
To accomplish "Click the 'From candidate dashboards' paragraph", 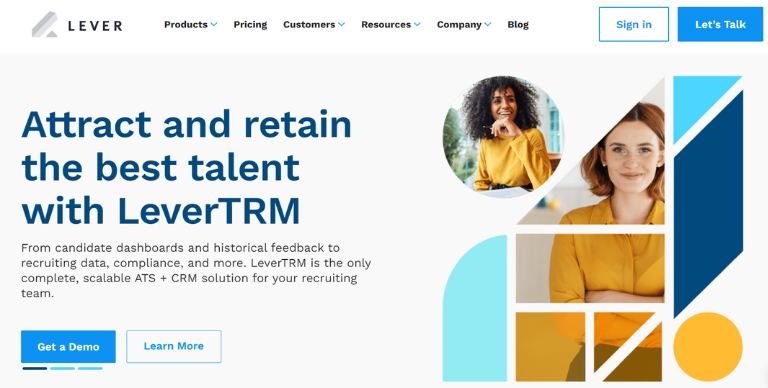I will click(196, 270).
